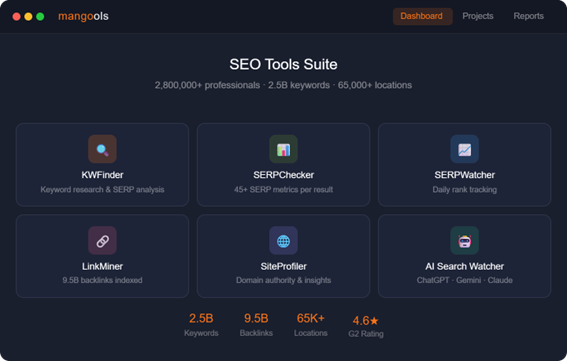The height and width of the screenshot is (361, 567).
Task: Close the window with red button
Action: [x=16, y=17]
